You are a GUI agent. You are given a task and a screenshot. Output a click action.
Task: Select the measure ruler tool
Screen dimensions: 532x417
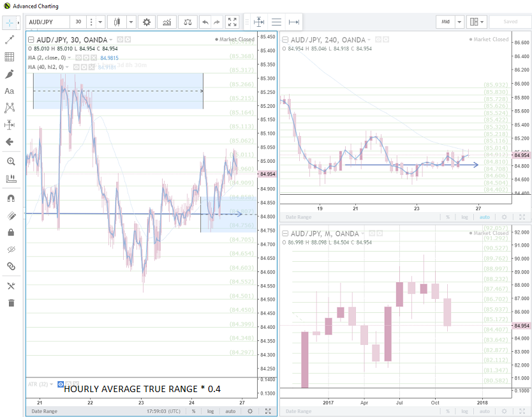pyautogui.click(x=11, y=178)
